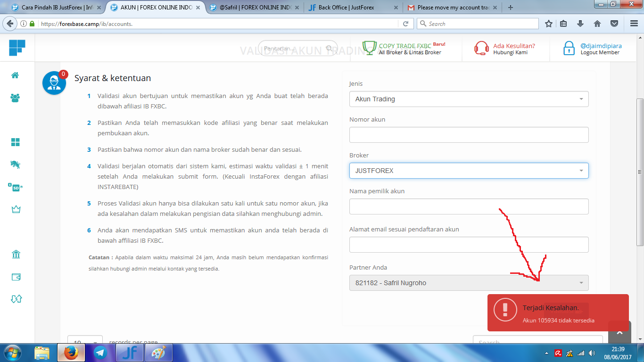Open the bull trading icon in the sidebar

[x=16, y=165]
